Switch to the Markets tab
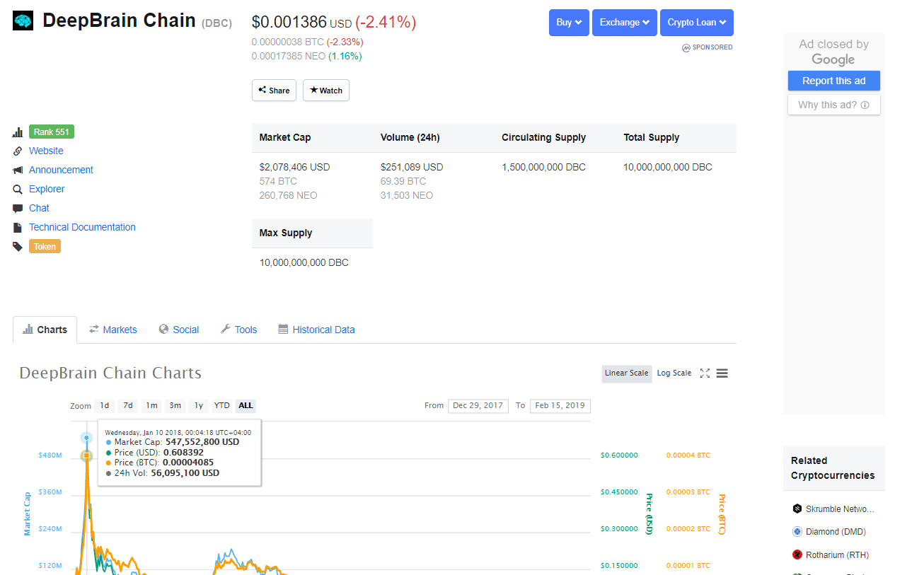This screenshot has height=575, width=924. (x=113, y=330)
